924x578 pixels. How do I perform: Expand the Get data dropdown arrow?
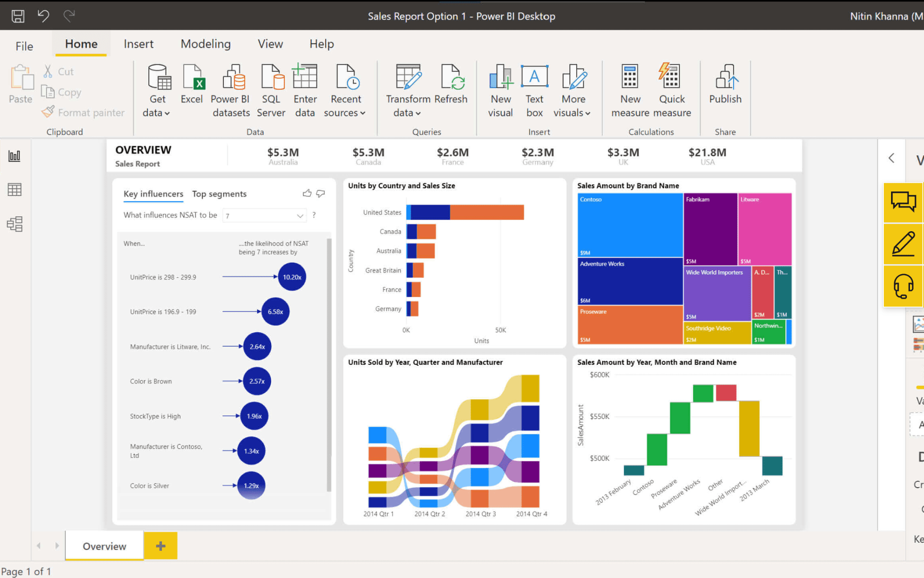point(166,113)
